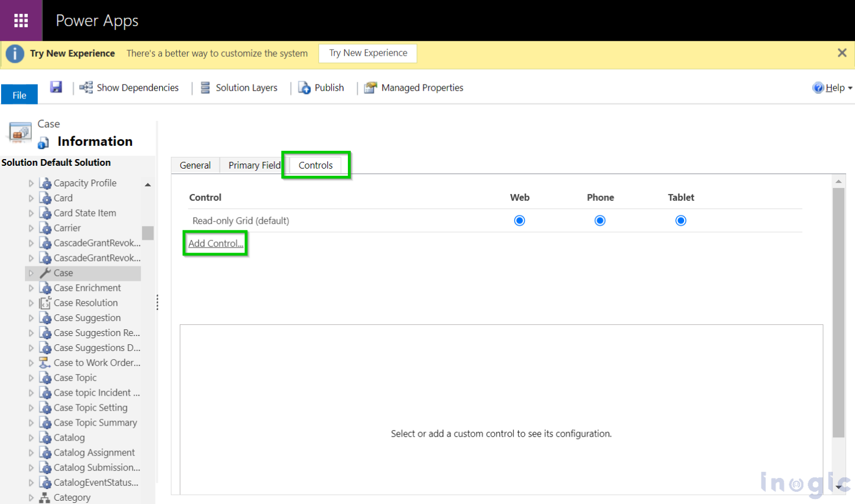Open the Help dropdown arrow
The width and height of the screenshot is (855, 504).
(x=850, y=87)
